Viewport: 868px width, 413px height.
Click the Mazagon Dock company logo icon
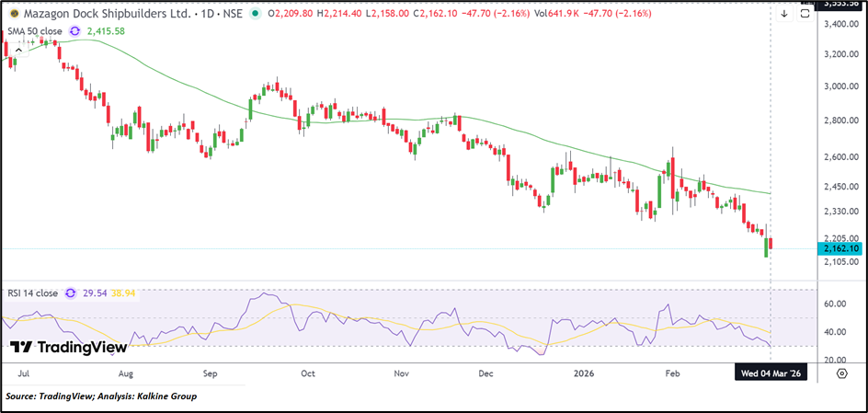(x=15, y=14)
